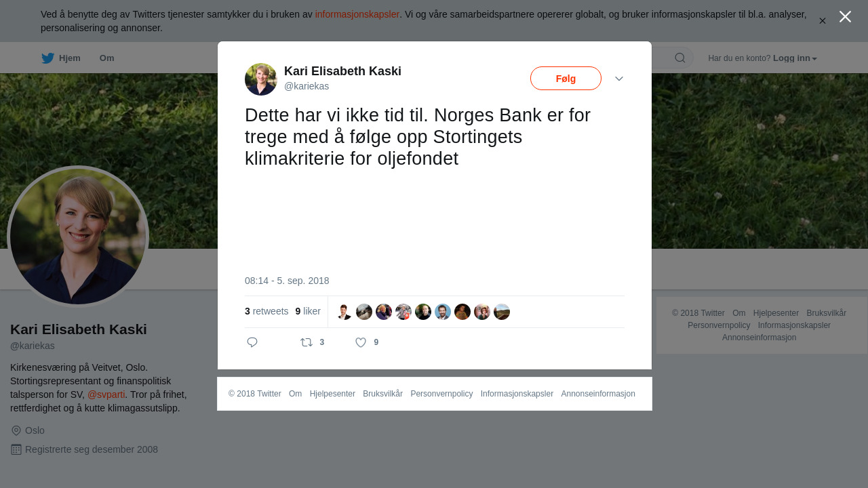Click the last liker's avatar thumbnail

[x=502, y=312]
